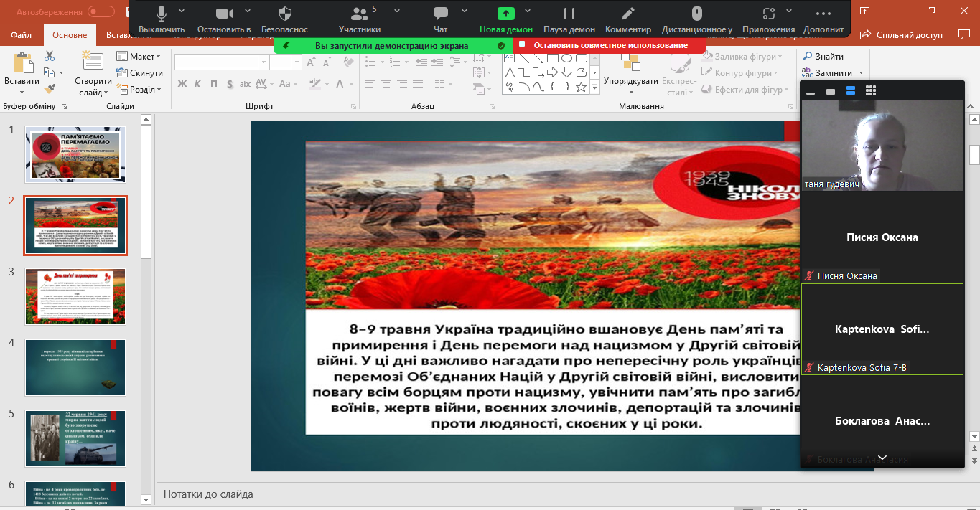Open the font name combo box
980x510 pixels.
(220, 62)
